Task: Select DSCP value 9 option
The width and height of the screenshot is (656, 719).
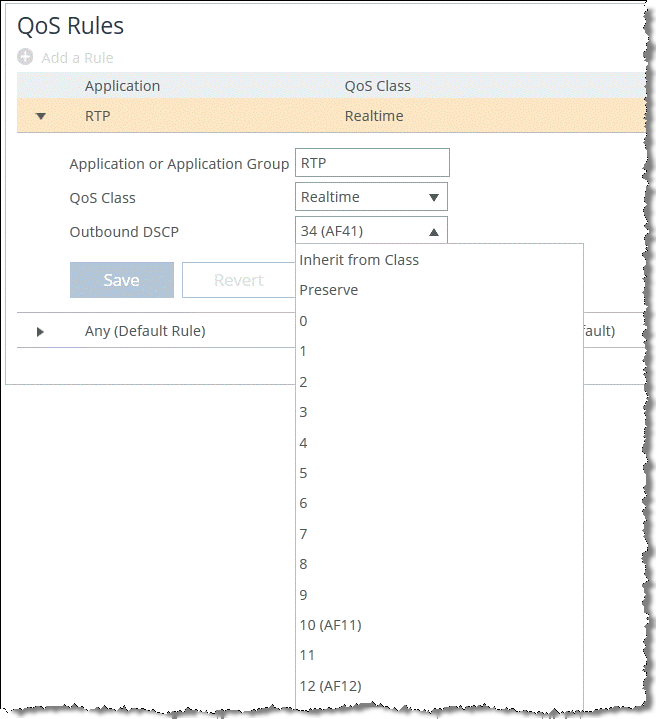Action: tap(304, 595)
